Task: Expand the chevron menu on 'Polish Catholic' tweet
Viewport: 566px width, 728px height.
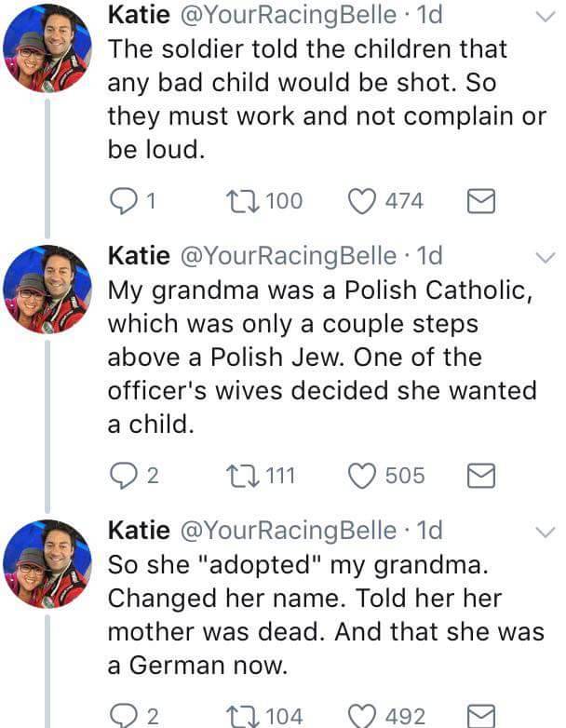Action: (x=542, y=256)
